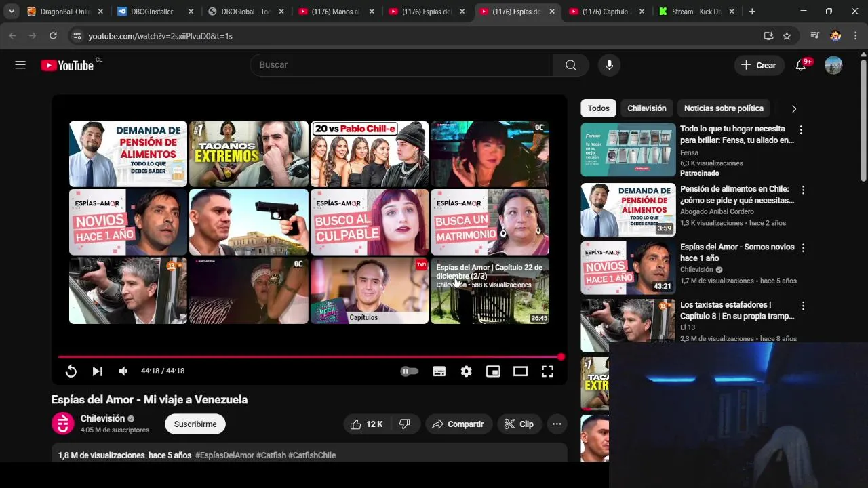This screenshot has height=488, width=868.
Task: Toggle autoplay switch in player
Action: (409, 371)
